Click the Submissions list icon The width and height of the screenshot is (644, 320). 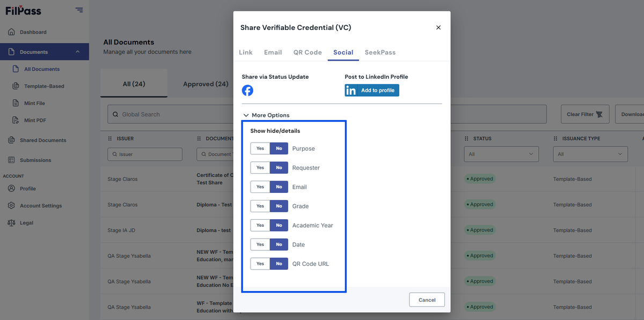tap(11, 160)
